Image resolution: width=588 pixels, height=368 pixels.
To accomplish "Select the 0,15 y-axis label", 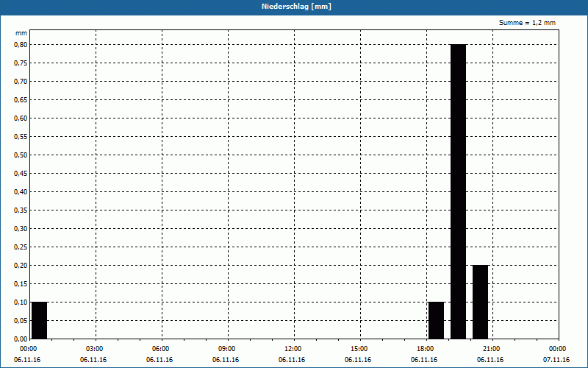I will click(x=21, y=284).
